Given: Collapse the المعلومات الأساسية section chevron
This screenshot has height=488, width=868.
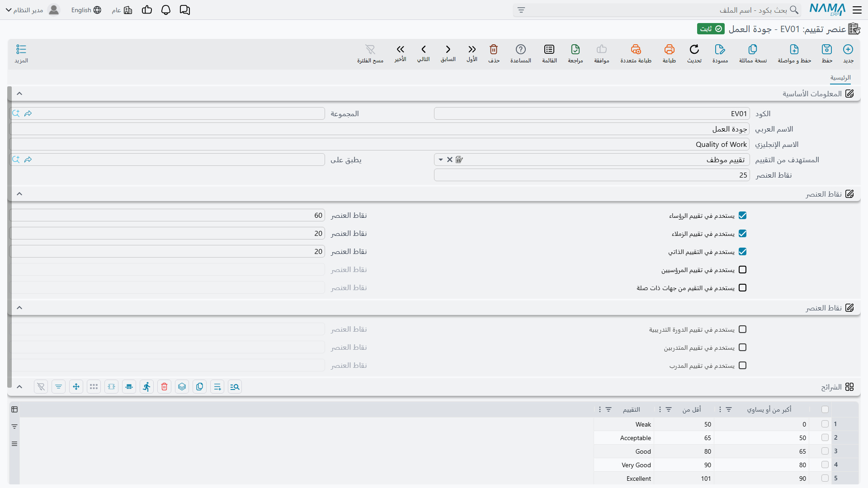Looking at the screenshot, I should (x=19, y=94).
